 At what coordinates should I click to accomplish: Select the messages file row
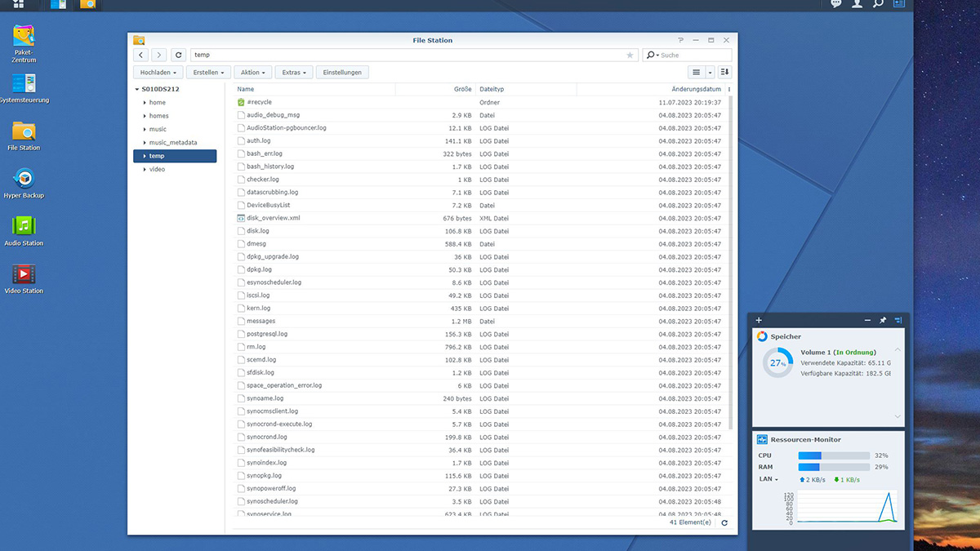[x=480, y=321]
